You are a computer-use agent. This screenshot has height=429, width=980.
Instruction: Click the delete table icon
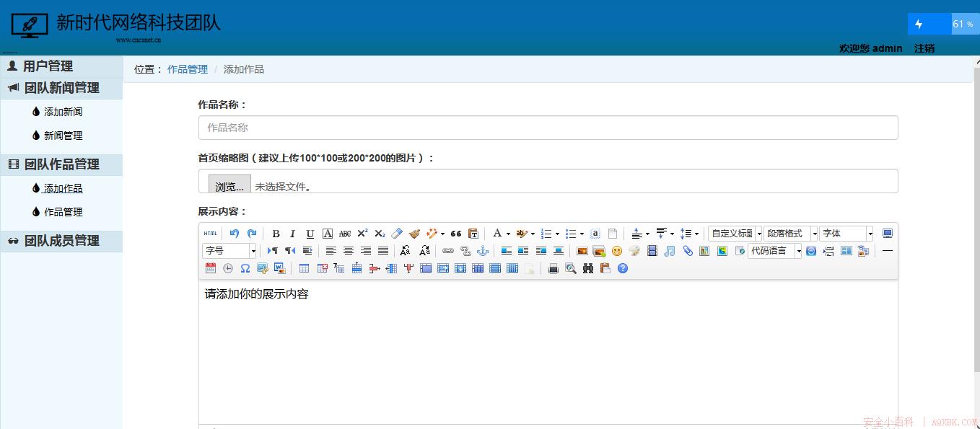[x=322, y=268]
